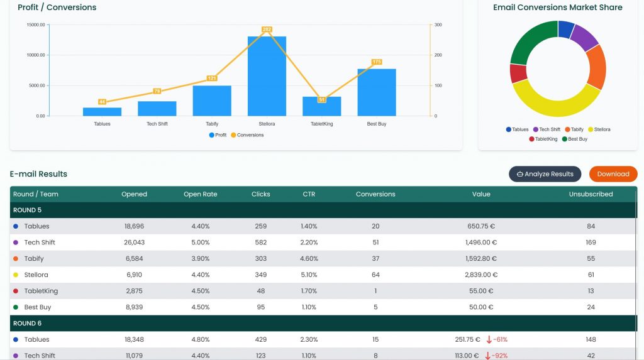
Task: Toggle Tablues in donut chart legend
Action: click(517, 129)
